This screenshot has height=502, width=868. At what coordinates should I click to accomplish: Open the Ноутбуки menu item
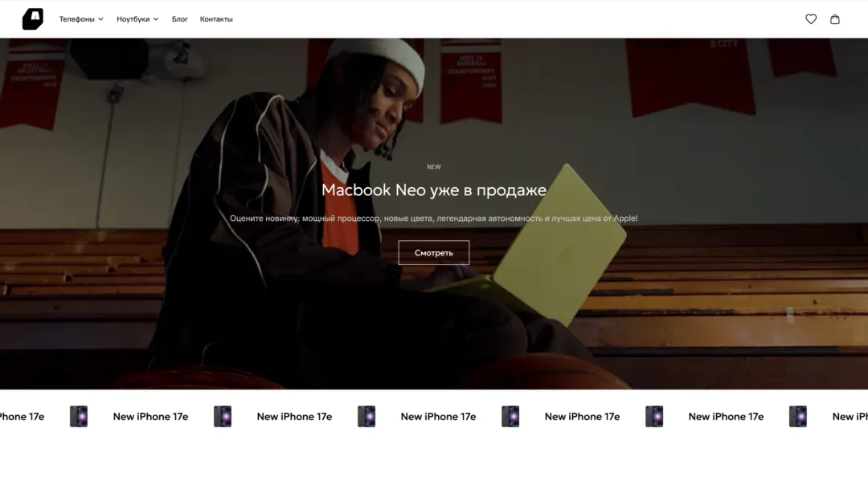(x=133, y=18)
